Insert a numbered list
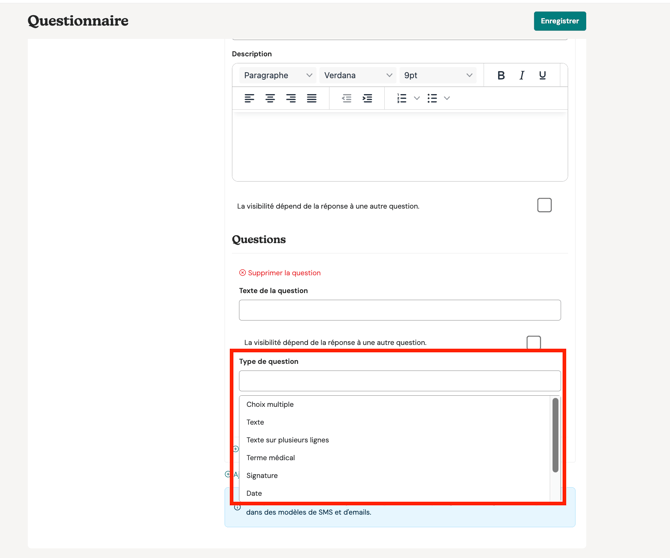 click(402, 99)
